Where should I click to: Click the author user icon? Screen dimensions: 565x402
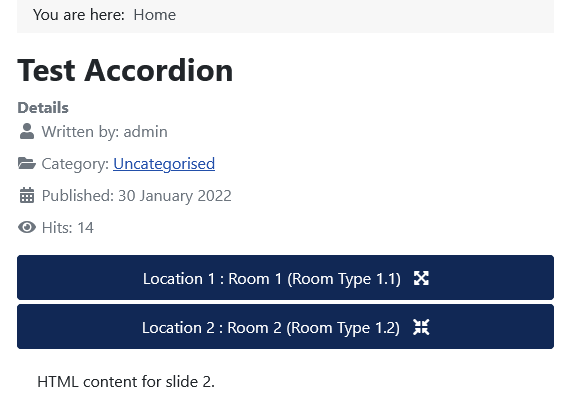[27, 131]
